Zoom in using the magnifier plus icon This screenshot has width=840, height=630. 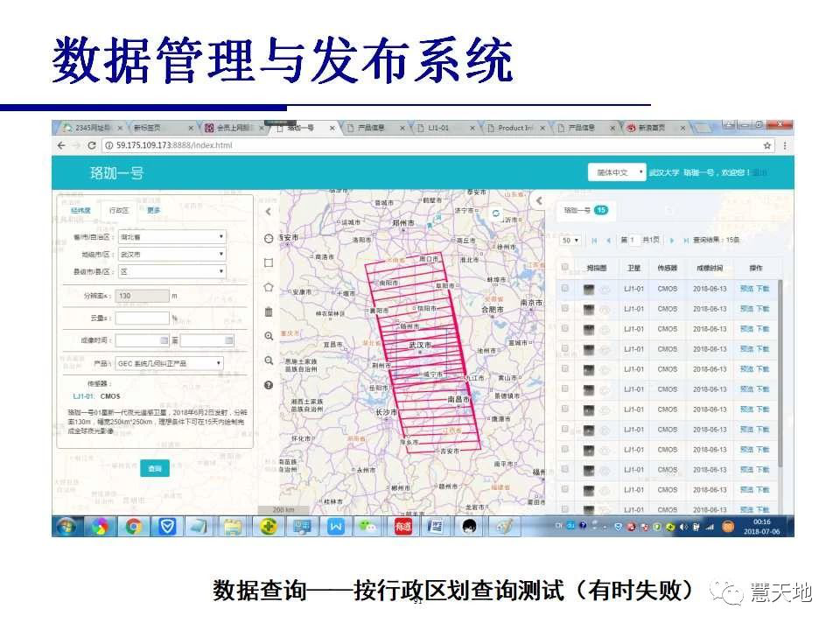(x=269, y=336)
